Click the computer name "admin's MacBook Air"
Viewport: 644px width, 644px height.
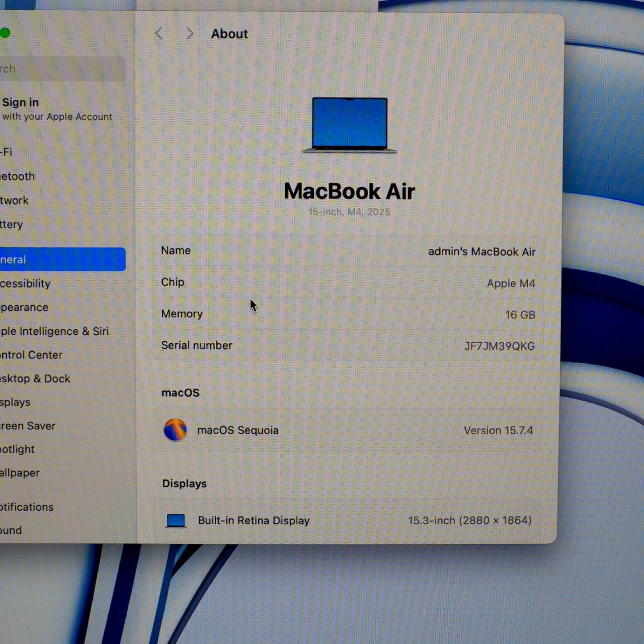(482, 252)
